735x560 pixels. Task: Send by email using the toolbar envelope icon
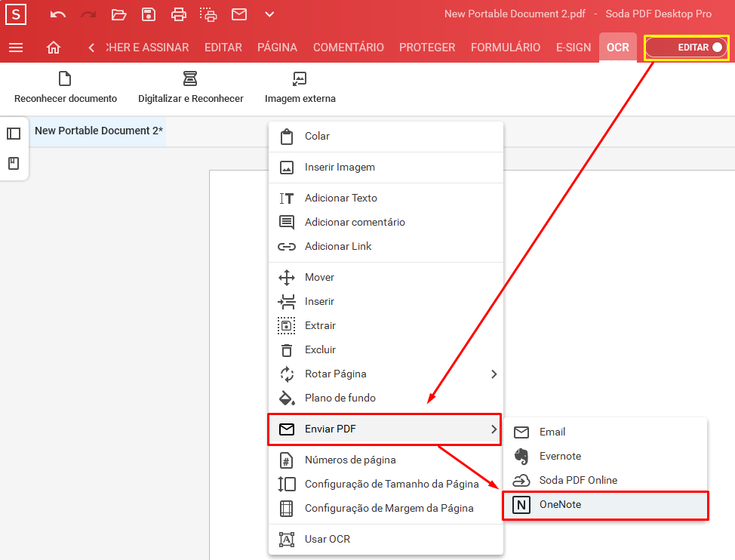tap(239, 14)
